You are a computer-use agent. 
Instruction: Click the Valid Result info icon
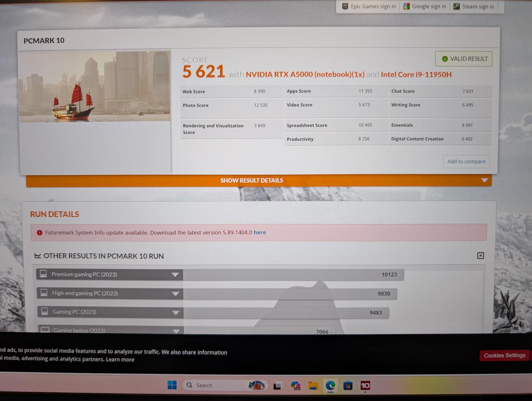point(444,59)
